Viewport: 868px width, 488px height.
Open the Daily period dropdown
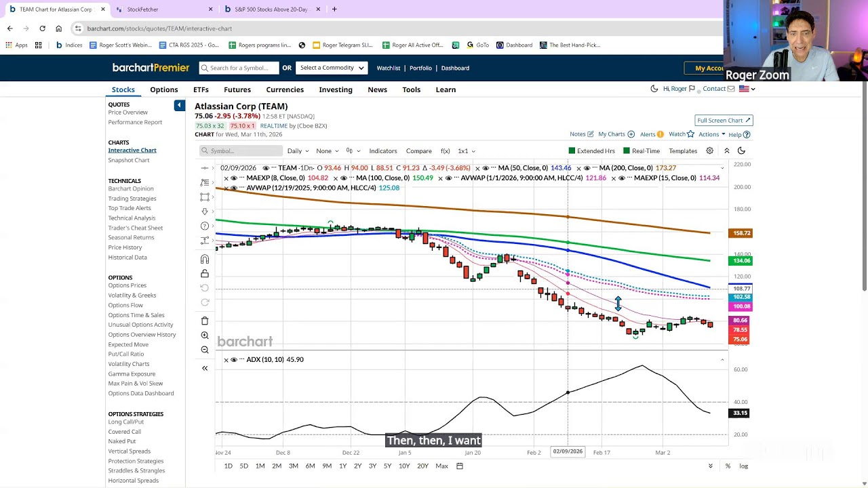[298, 151]
